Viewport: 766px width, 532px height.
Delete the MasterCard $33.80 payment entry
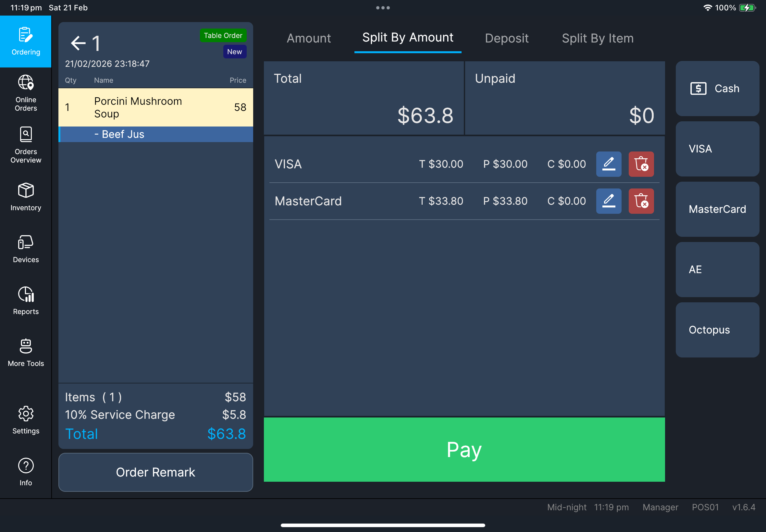coord(641,201)
